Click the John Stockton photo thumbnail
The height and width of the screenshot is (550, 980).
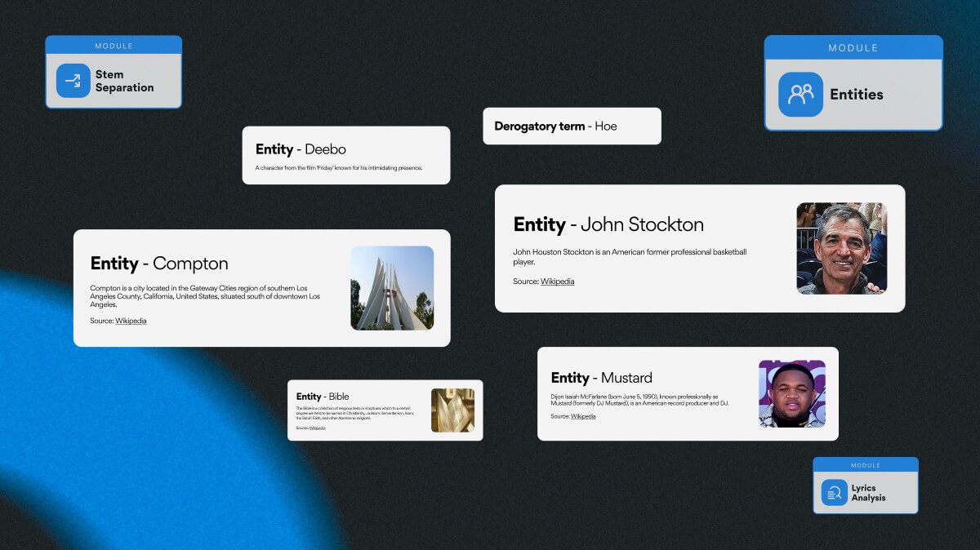click(841, 248)
